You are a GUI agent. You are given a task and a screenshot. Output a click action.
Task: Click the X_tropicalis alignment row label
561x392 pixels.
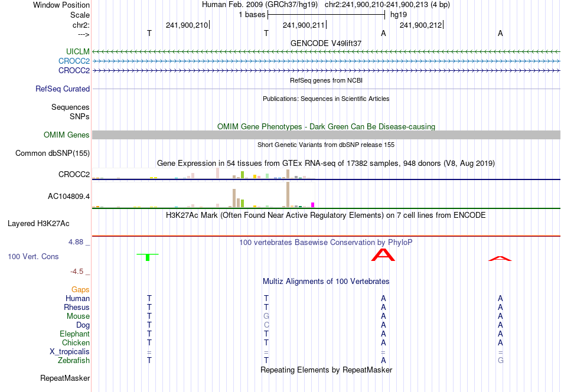[x=70, y=352]
